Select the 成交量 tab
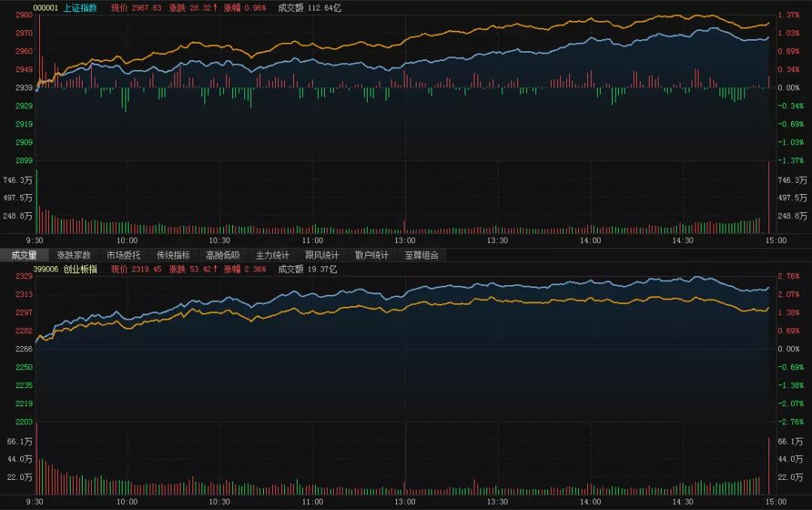This screenshot has height=510, width=812. 24,255
